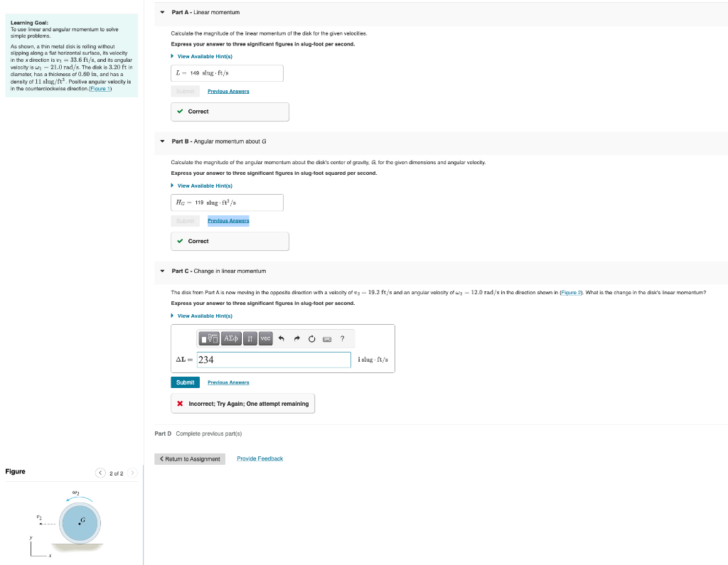Open the question mark help icon

pos(342,338)
